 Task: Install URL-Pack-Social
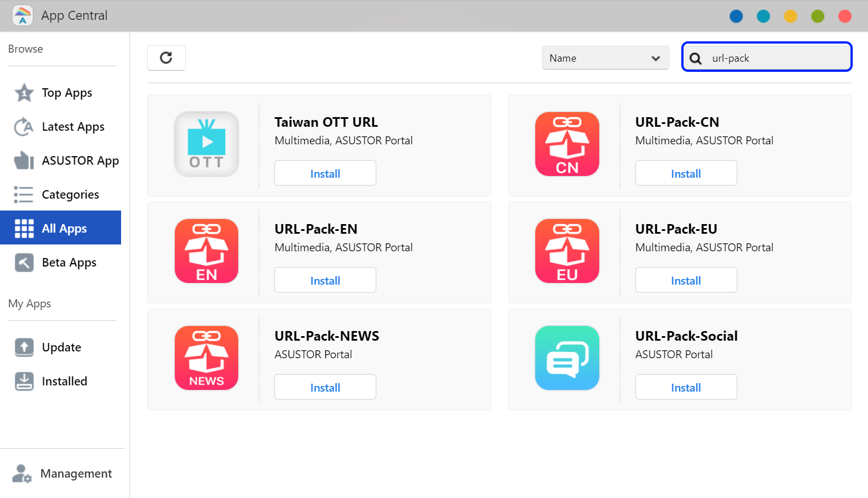click(x=686, y=387)
